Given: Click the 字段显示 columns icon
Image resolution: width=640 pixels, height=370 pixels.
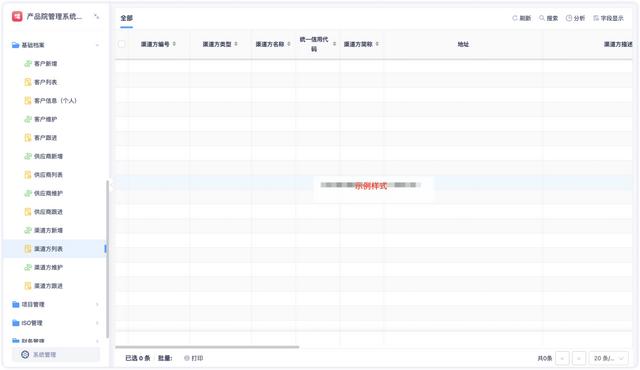Looking at the screenshot, I should click(x=596, y=18).
